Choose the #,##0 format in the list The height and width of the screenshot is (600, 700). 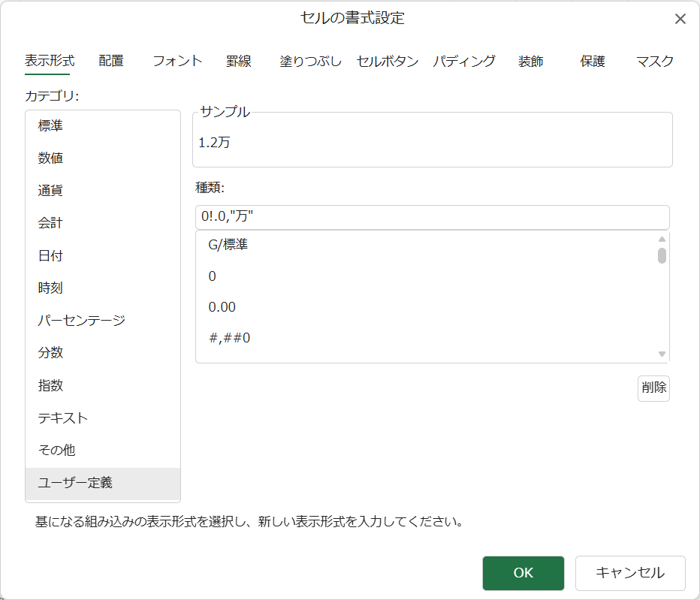425,338
